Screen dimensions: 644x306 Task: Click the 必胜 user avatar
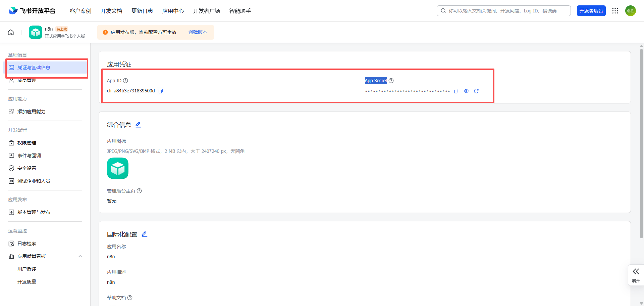coord(631,10)
